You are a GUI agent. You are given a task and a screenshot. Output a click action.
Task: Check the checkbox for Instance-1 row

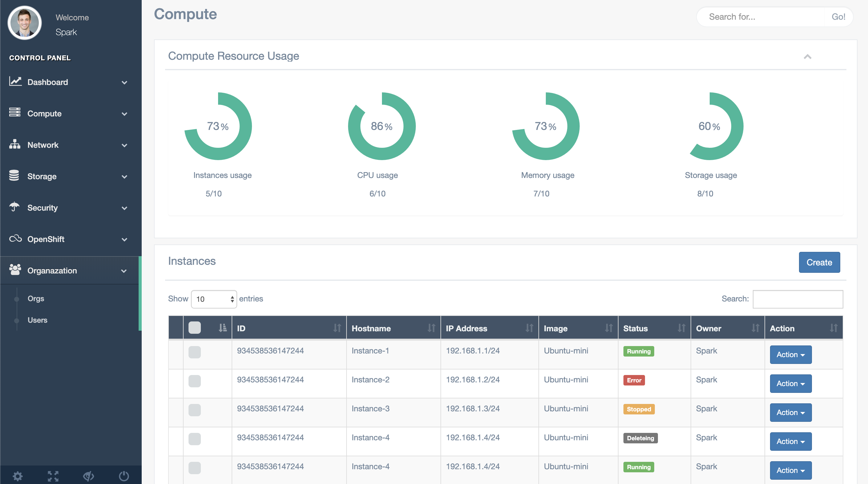pyautogui.click(x=194, y=352)
